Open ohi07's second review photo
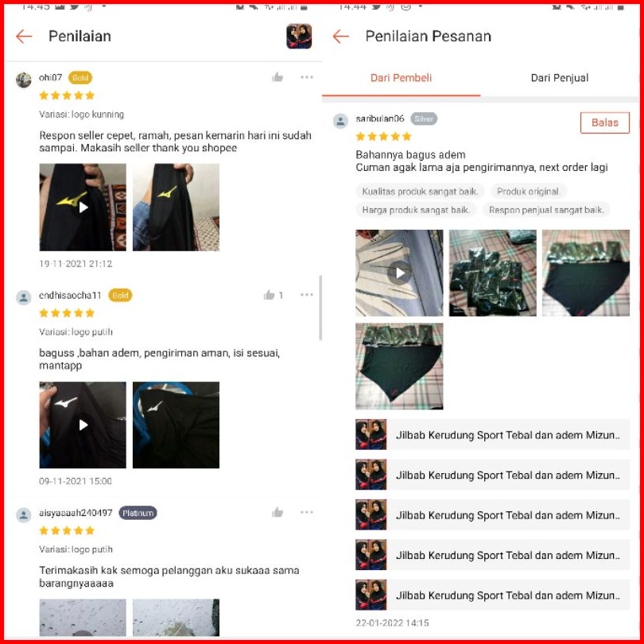The height and width of the screenshot is (644, 644). point(176,208)
